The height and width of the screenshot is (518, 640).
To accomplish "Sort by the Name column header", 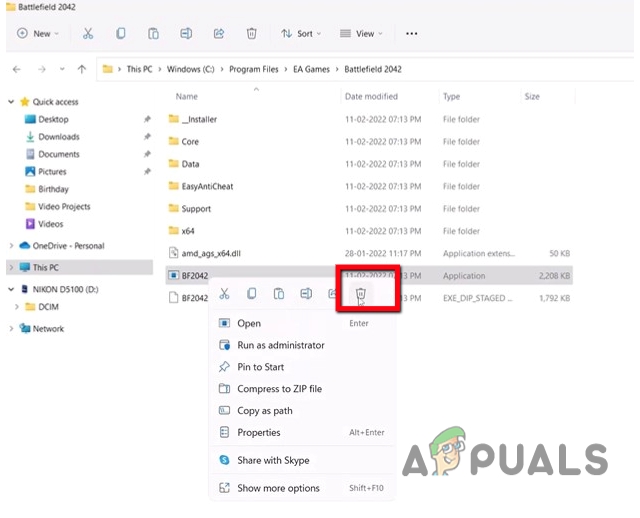I will (x=187, y=97).
